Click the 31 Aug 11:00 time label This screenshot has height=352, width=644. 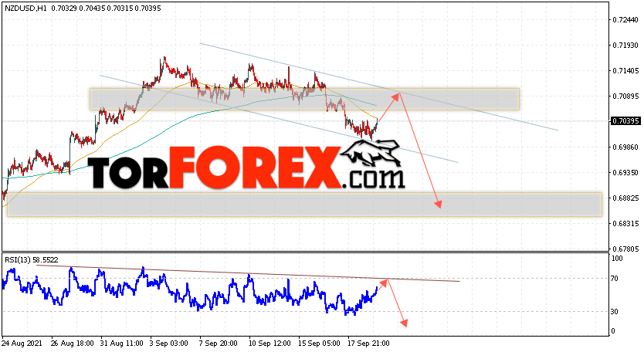point(122,343)
